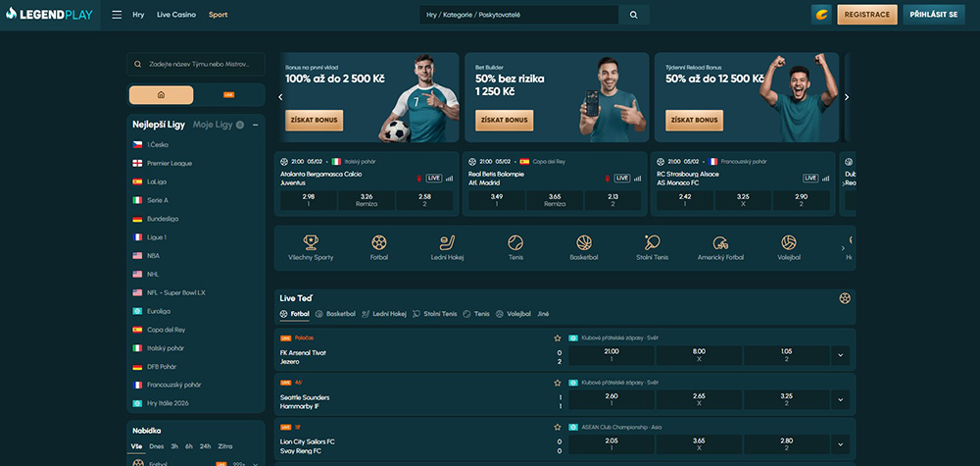
Task: Expand markets for Lion City Sailors match
Action: [840, 444]
